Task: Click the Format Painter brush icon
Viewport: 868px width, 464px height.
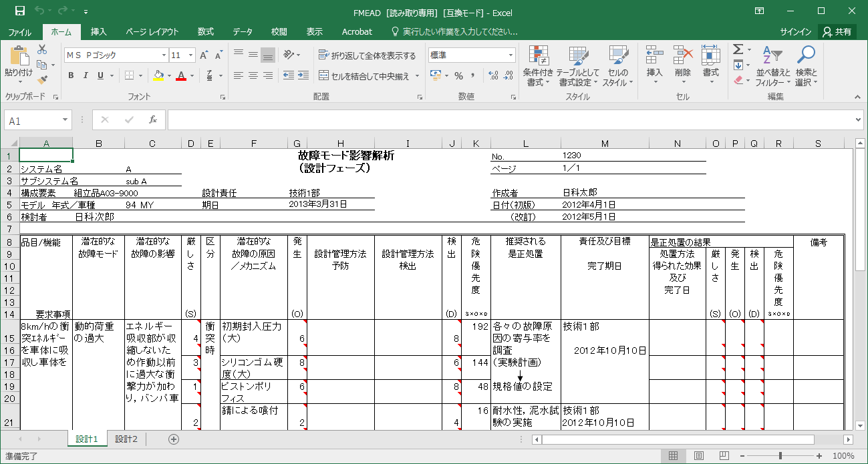Action: 42,80
